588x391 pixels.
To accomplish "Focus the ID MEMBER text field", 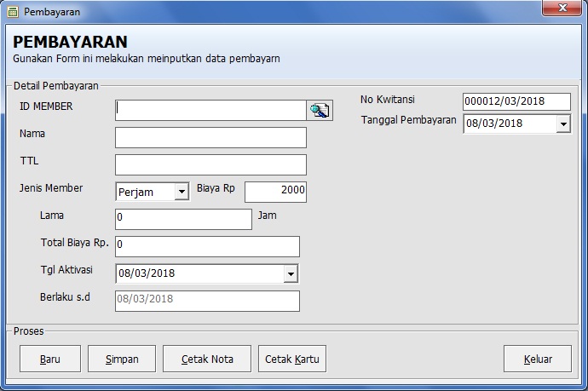I will pyautogui.click(x=210, y=110).
